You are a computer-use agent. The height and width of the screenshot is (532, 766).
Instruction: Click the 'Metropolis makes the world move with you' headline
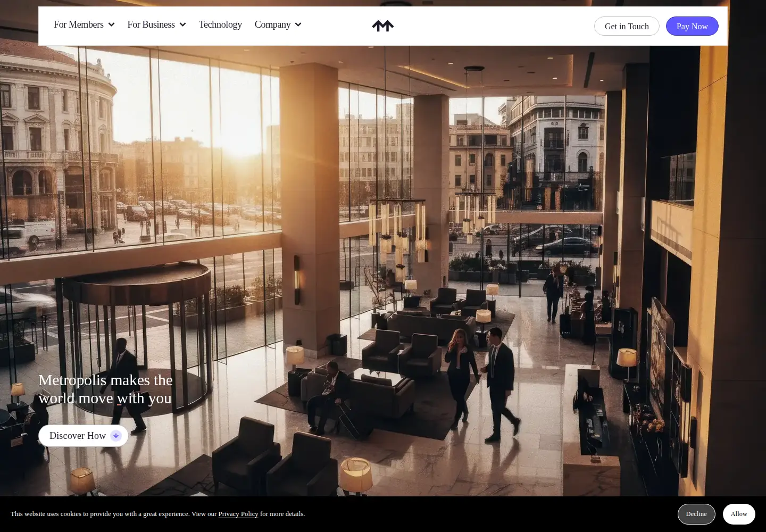coord(105,389)
